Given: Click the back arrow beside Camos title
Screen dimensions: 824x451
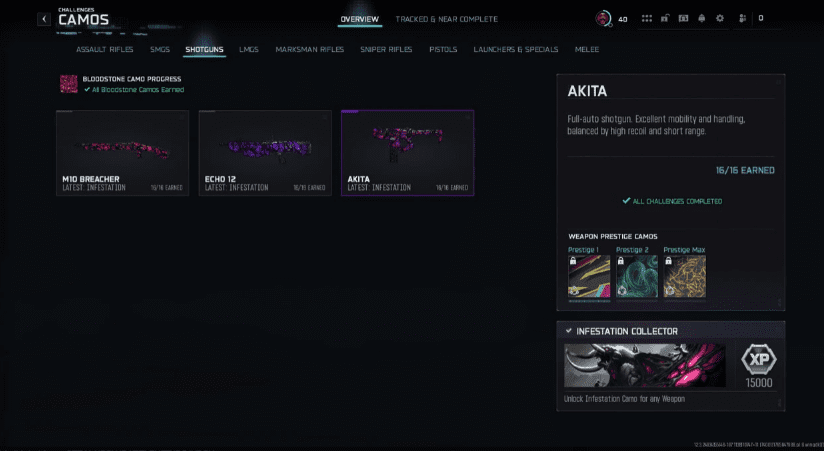Looking at the screenshot, I should coord(44,19).
